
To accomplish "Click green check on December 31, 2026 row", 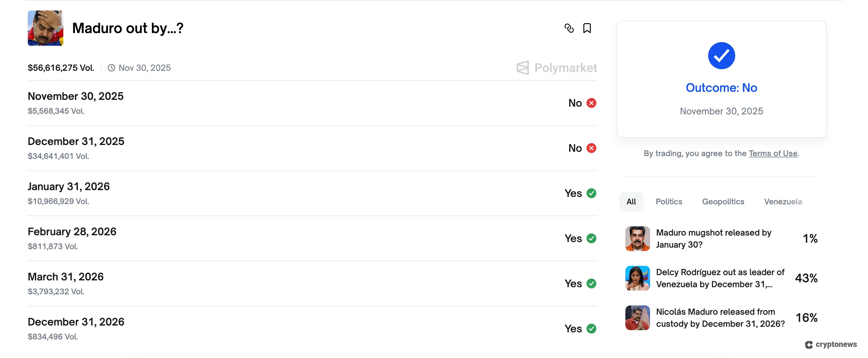I will 591,329.
